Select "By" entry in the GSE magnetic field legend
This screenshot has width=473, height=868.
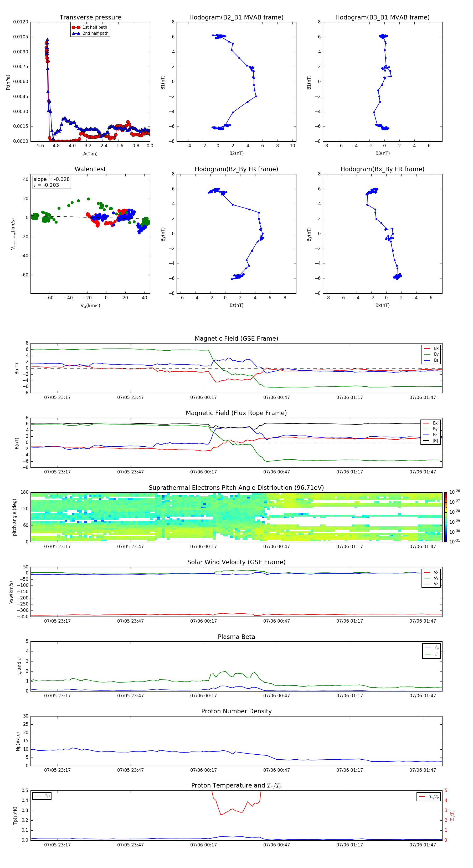click(x=431, y=354)
